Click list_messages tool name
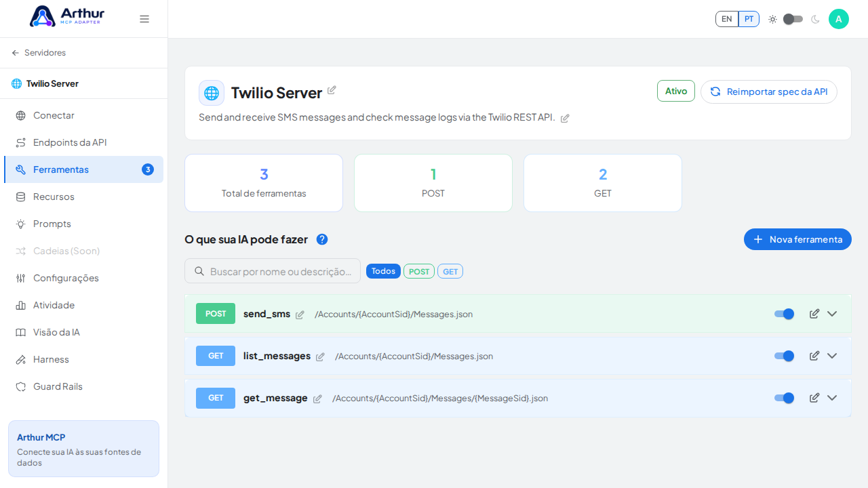The width and height of the screenshot is (868, 488). 277,356
